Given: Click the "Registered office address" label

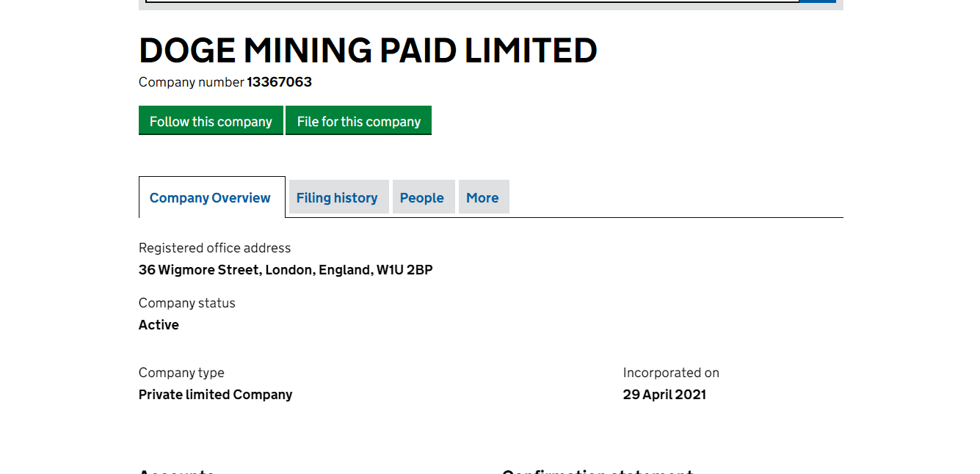Looking at the screenshot, I should tap(214, 248).
